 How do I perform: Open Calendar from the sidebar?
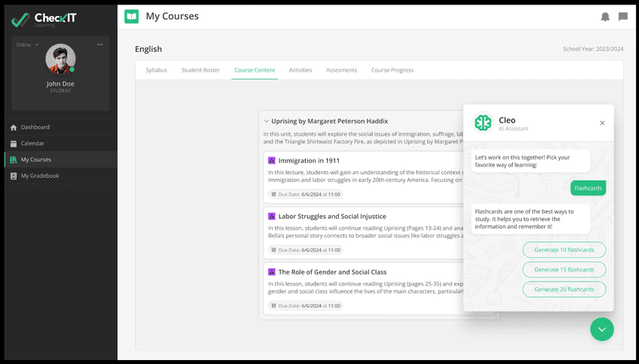[x=61, y=143]
